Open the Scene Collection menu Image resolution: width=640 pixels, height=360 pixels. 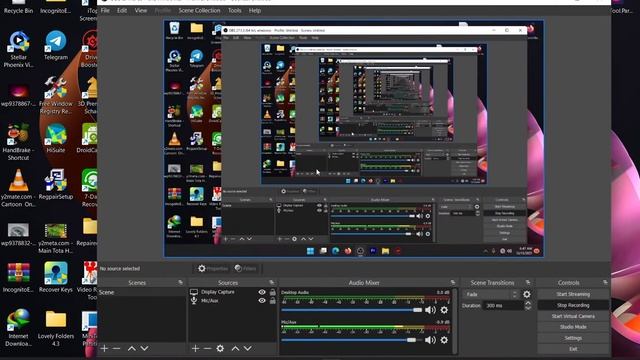pyautogui.click(x=199, y=10)
